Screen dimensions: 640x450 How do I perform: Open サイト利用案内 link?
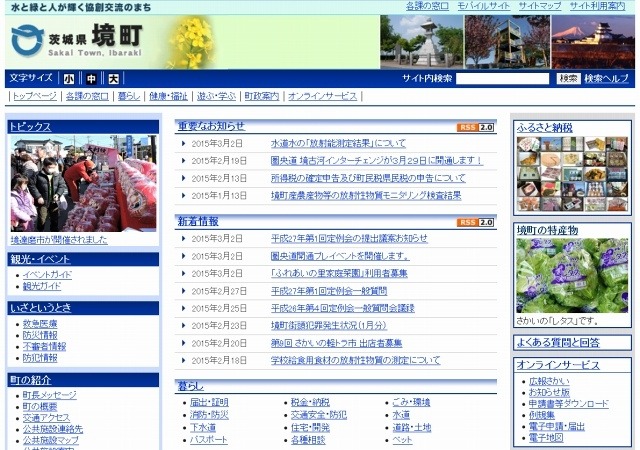coord(597,6)
